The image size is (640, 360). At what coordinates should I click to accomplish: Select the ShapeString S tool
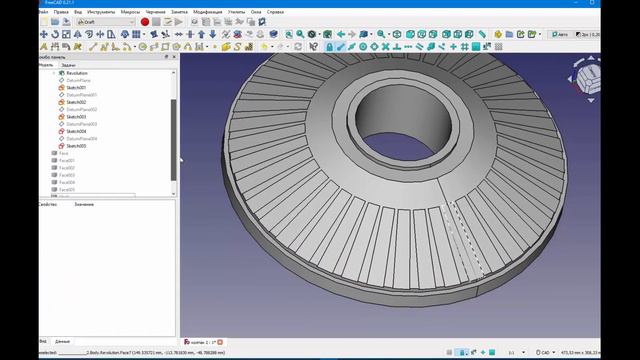tap(238, 47)
